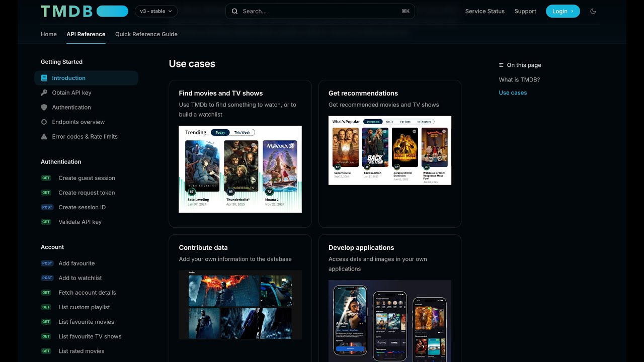Open Introduction in the sidebar

[x=87, y=78]
